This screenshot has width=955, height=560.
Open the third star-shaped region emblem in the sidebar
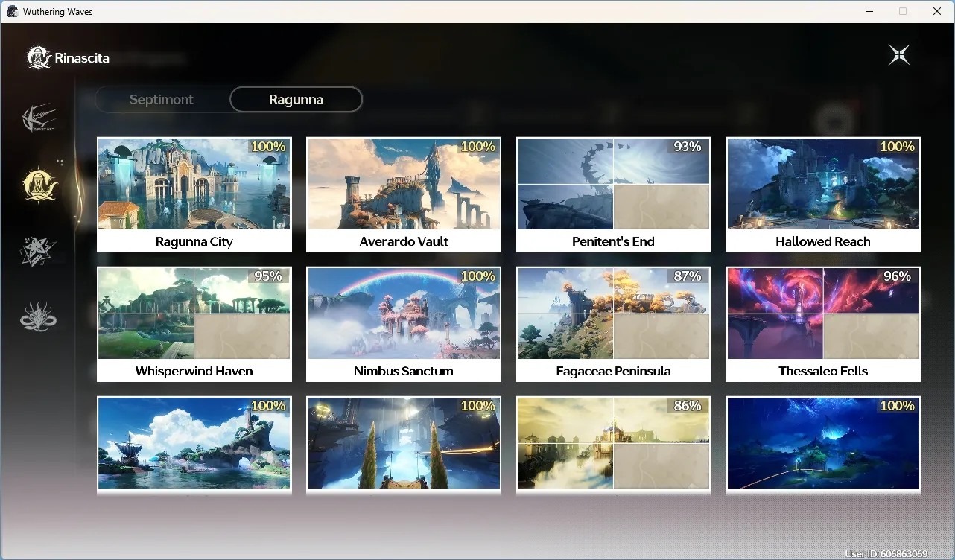(x=37, y=252)
